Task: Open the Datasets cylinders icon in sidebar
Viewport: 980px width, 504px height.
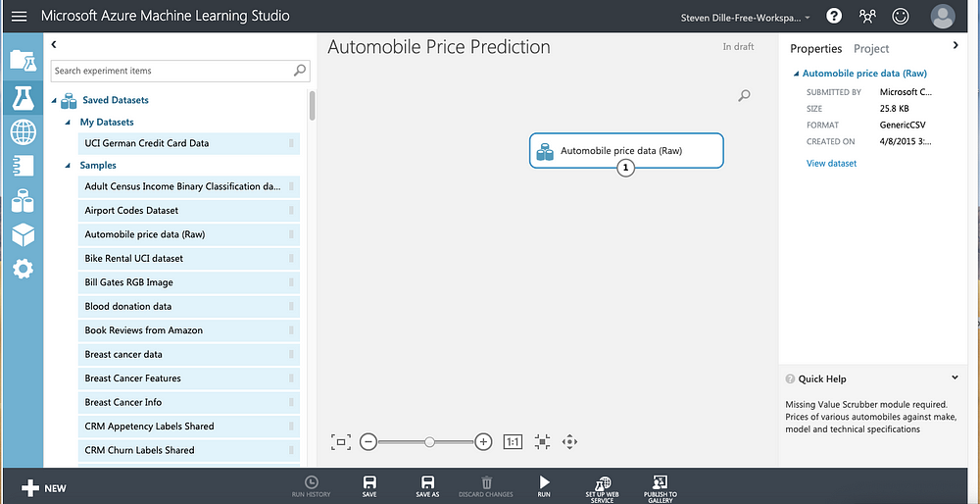Action: 24,201
